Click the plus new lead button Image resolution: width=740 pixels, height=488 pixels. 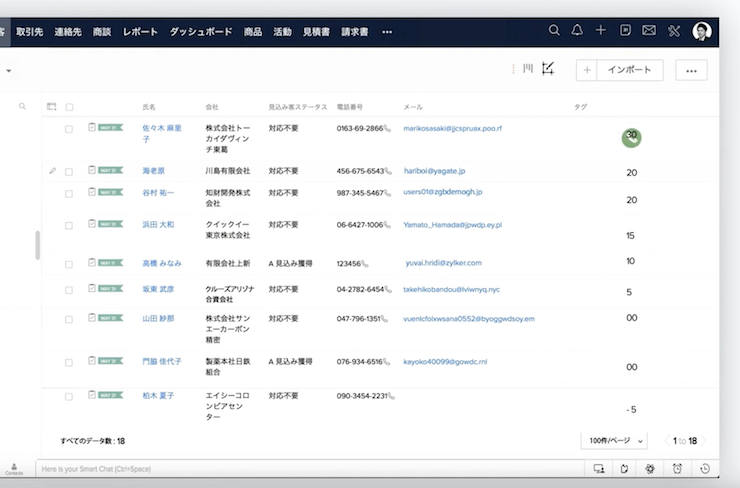coord(587,70)
